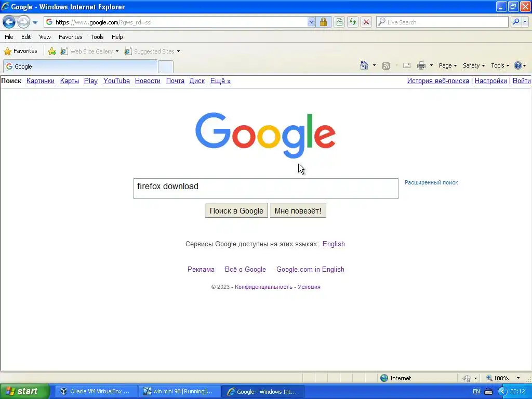The width and height of the screenshot is (532, 399).
Task: Click the Google logo image
Action: pyautogui.click(x=265, y=135)
